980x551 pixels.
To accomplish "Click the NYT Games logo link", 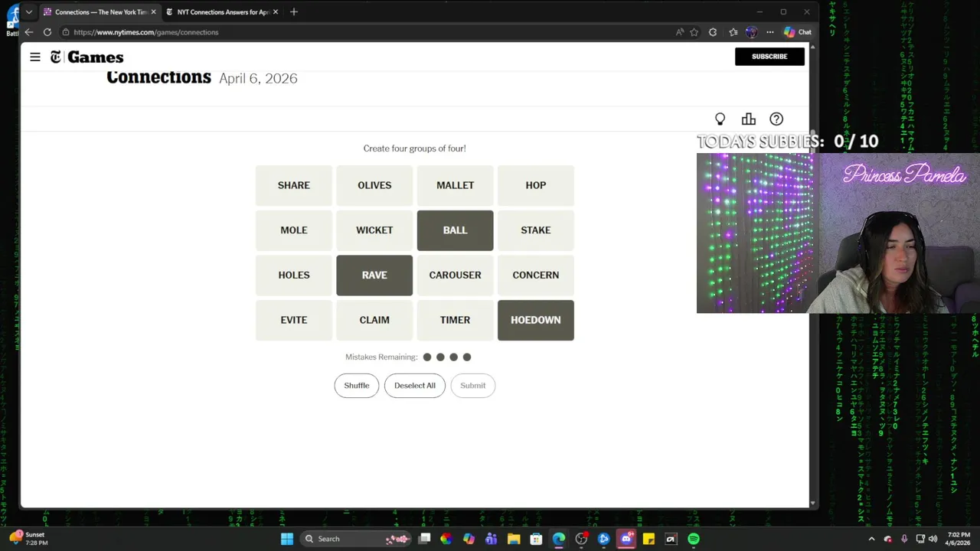I will pyautogui.click(x=87, y=57).
